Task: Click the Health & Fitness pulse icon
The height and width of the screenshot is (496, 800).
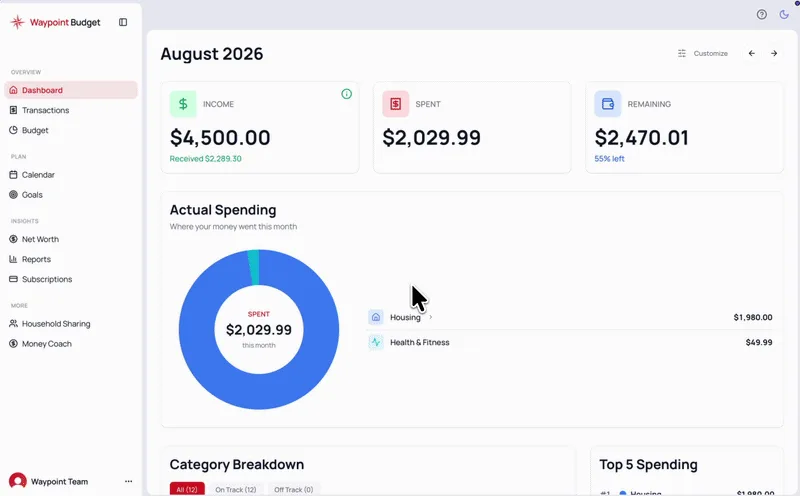Action: point(376,342)
